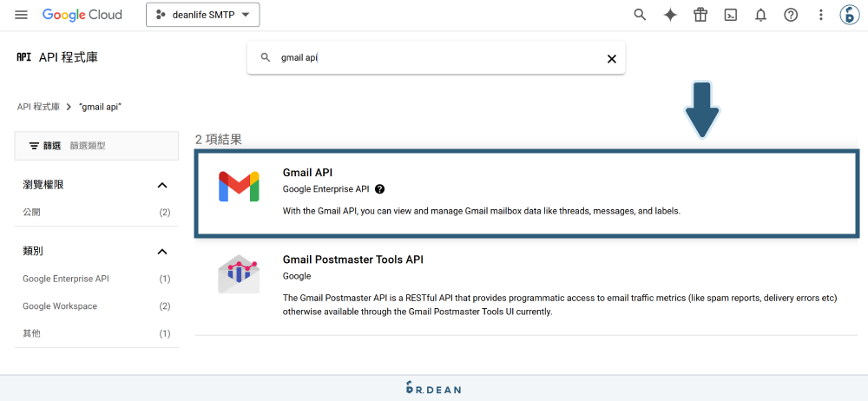Image resolution: width=868 pixels, height=401 pixels.
Task: Open the three-dot settings menu
Action: [821, 16]
